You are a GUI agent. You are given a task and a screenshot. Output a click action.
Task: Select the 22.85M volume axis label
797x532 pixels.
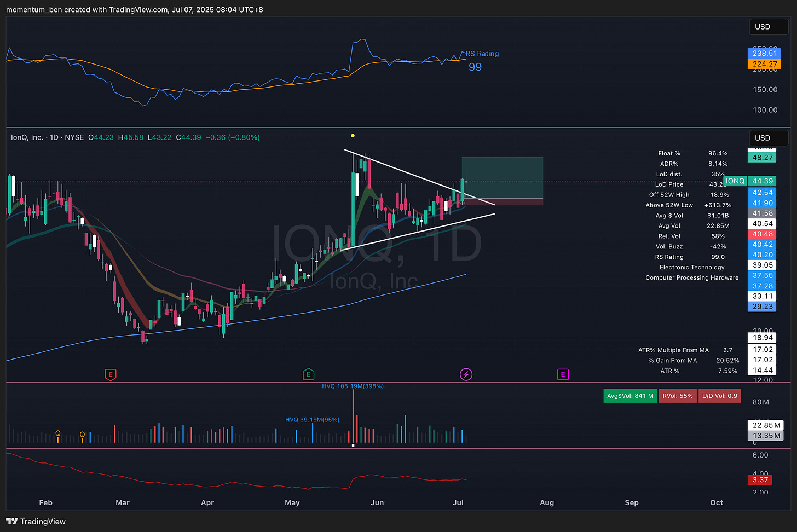pyautogui.click(x=766, y=425)
